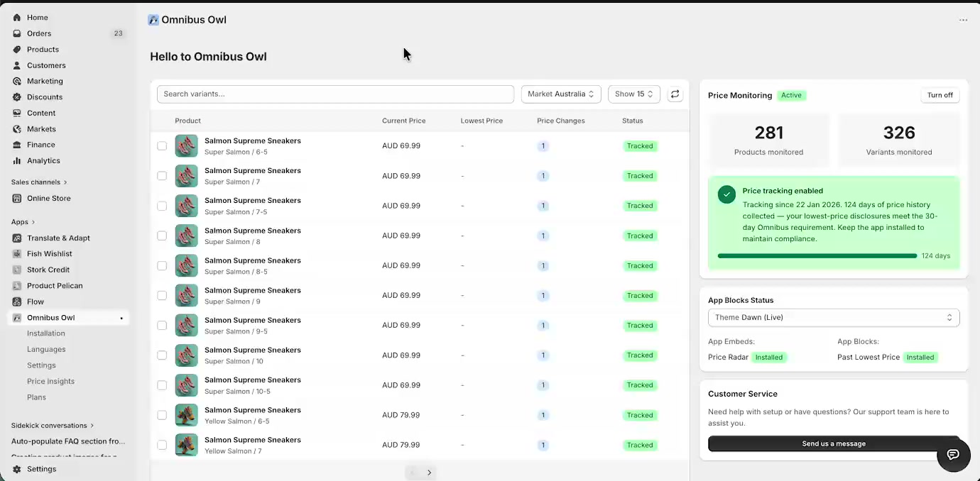Expand the Sales channels section

tap(39, 182)
